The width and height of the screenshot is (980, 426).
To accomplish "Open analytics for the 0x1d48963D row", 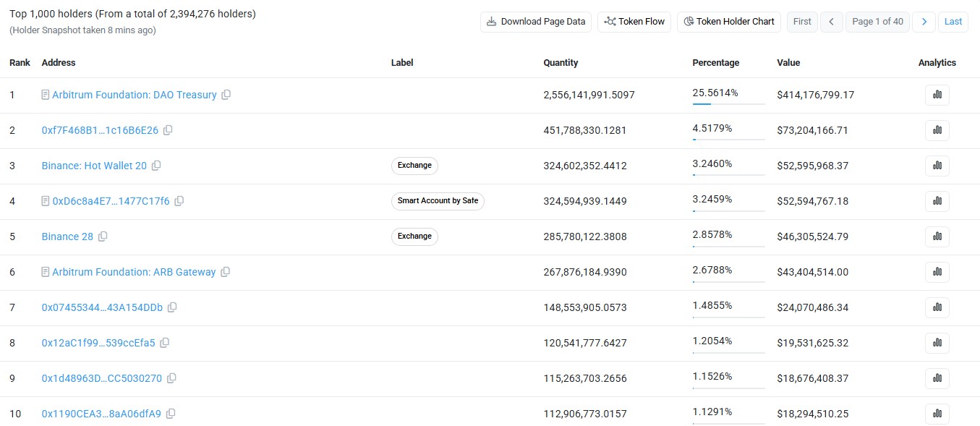I will 937,378.
